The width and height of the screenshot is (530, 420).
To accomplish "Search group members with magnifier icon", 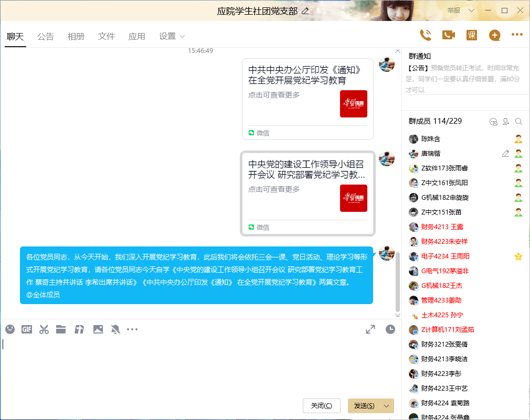I will point(518,122).
